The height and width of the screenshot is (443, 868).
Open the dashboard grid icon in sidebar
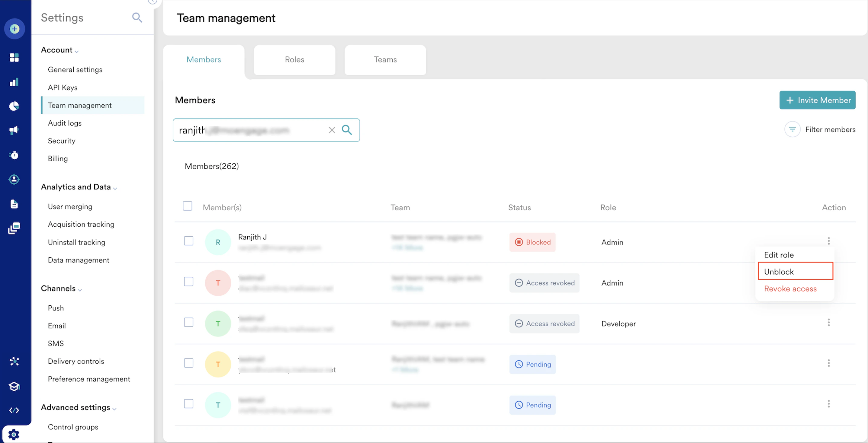(x=14, y=58)
